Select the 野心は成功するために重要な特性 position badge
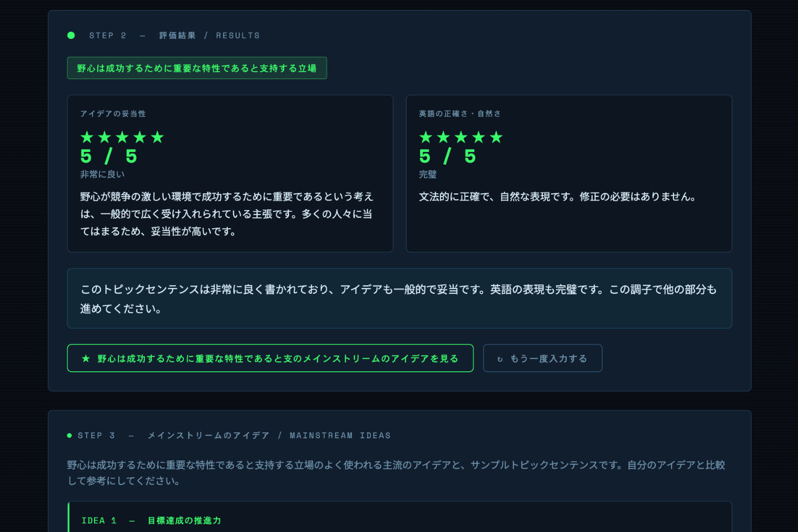Viewport: 798px width, 532px height. (197, 67)
